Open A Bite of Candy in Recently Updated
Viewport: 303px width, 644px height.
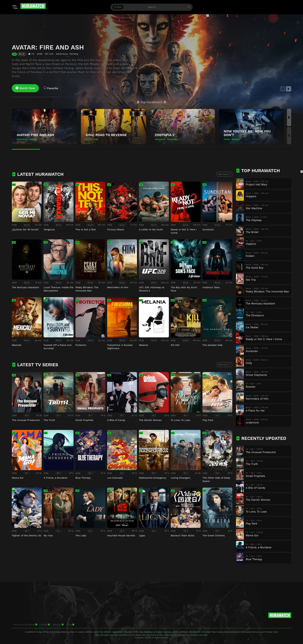point(263,487)
